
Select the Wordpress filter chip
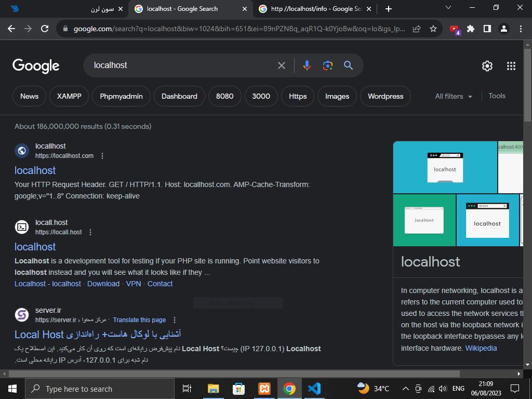(x=385, y=96)
